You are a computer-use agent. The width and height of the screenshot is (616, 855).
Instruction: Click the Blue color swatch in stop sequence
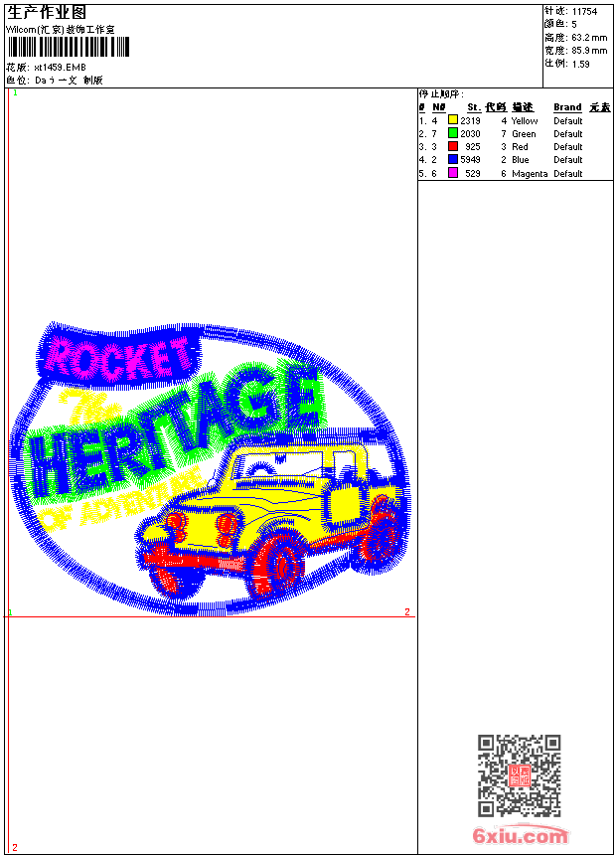click(x=452, y=159)
